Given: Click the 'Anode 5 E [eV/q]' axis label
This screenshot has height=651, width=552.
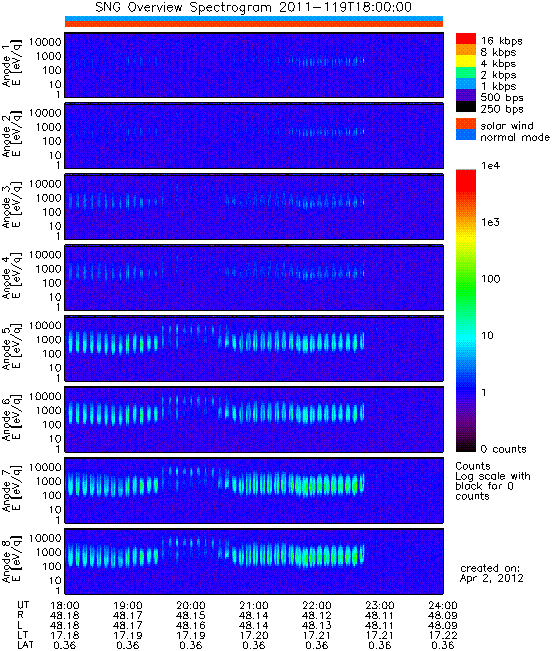Looking at the screenshot, I should pyautogui.click(x=12, y=348).
